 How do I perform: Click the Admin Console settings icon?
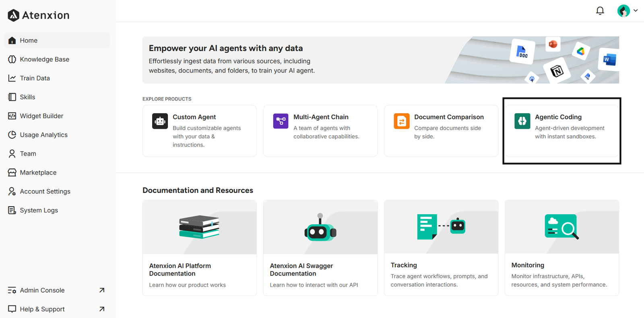(12, 290)
